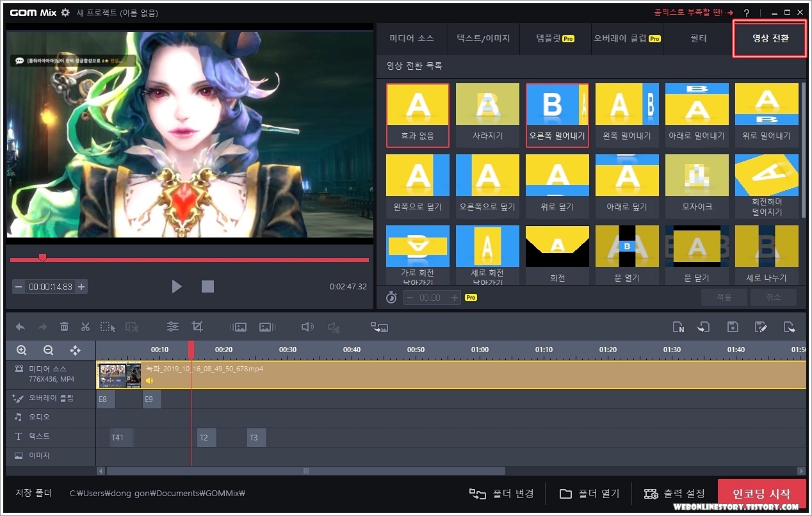Viewport: 812px width, 516px height.
Task: Click the fade-in image icon
Action: coord(238,327)
